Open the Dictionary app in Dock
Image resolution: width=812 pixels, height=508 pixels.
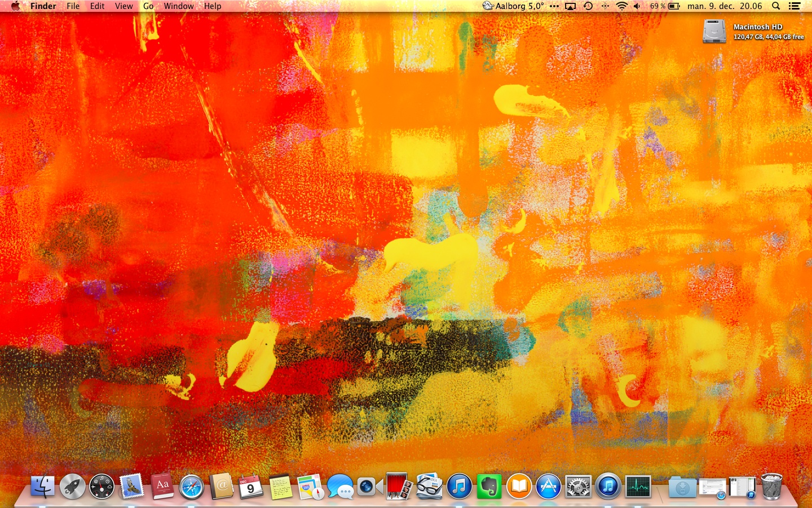click(x=162, y=487)
